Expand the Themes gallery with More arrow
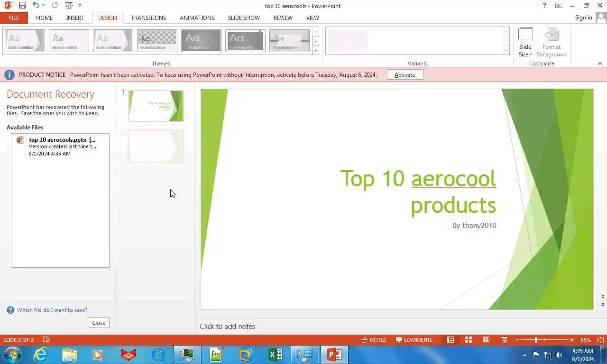 [315, 50]
